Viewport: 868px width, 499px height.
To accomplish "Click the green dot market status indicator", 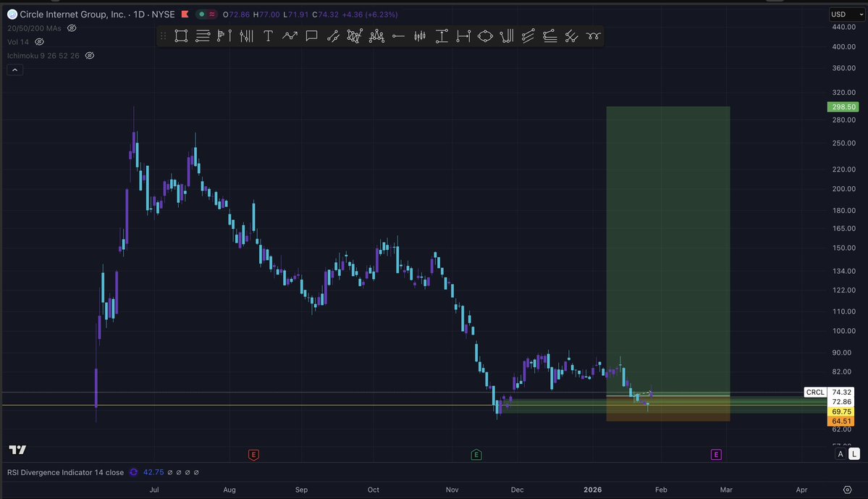I will [x=201, y=14].
